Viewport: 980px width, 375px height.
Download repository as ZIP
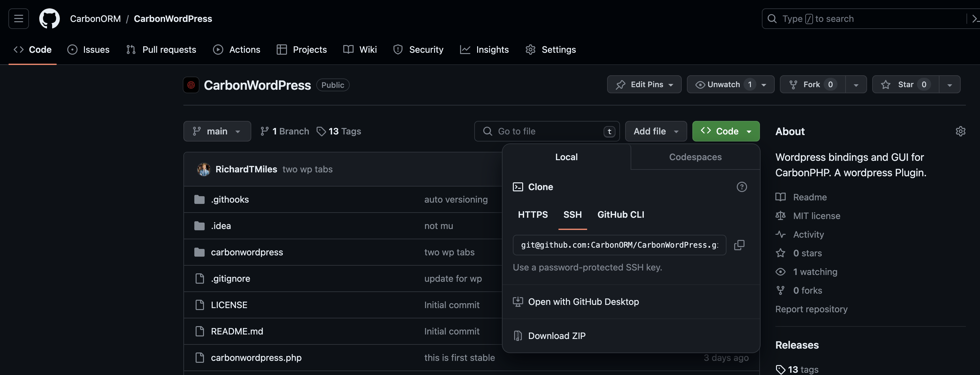click(556, 335)
